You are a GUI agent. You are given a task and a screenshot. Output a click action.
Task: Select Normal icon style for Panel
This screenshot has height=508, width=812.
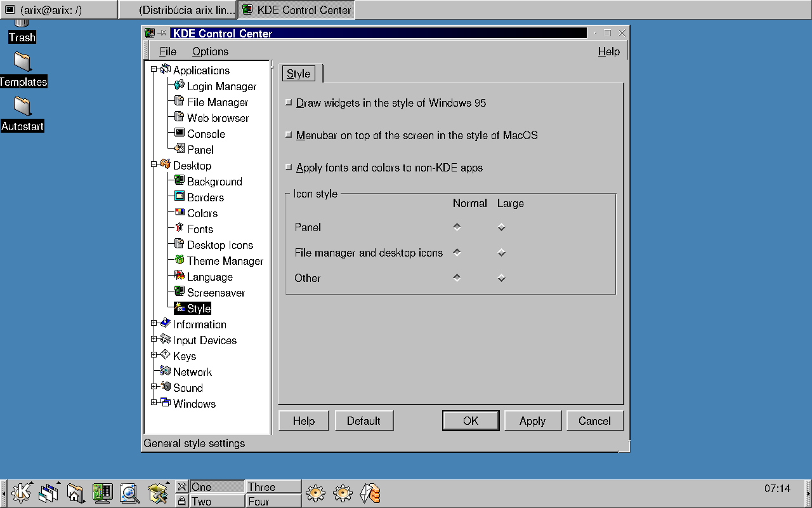(457, 227)
